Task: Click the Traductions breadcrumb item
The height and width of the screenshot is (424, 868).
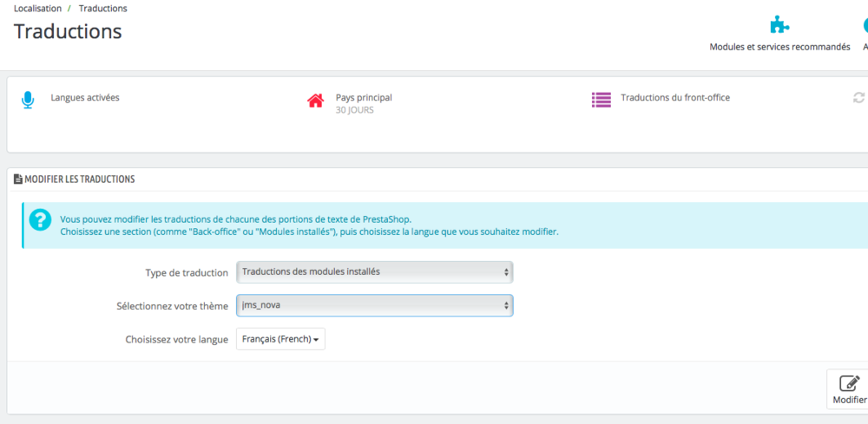Action: pos(102,9)
